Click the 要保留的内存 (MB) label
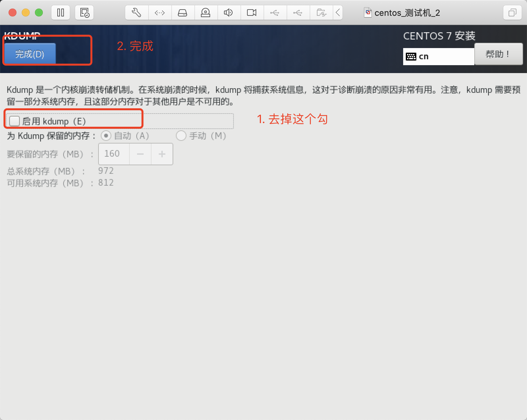Screen dimensions: 527x420 point(50,154)
